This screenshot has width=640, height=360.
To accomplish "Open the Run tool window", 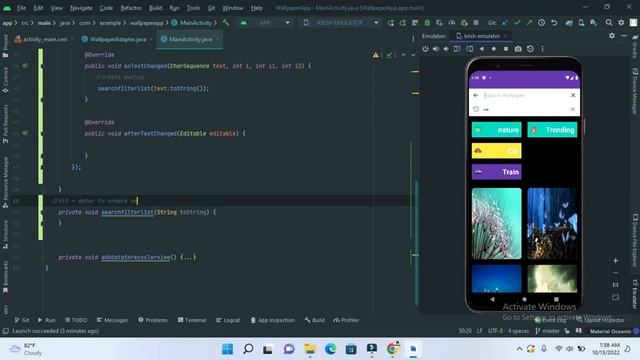I will [47, 320].
